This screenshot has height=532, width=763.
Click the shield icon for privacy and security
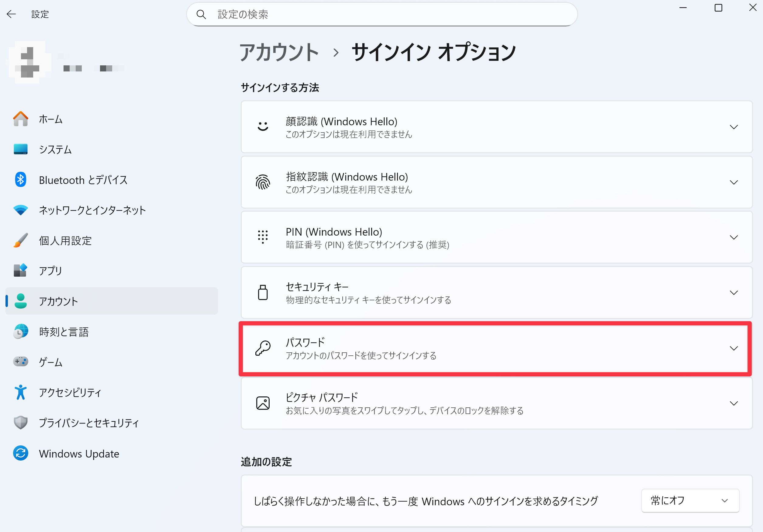tap(21, 423)
